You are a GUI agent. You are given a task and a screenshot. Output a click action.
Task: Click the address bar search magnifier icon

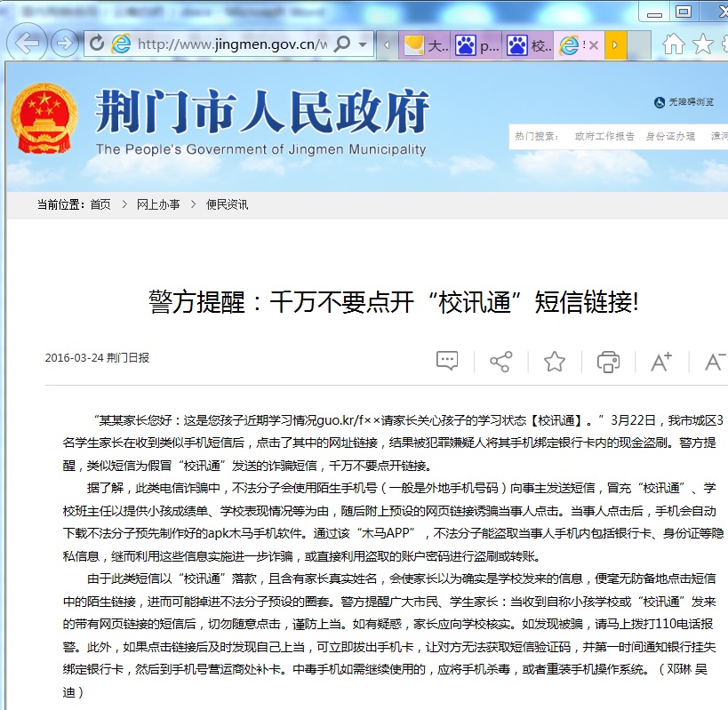pyautogui.click(x=340, y=44)
